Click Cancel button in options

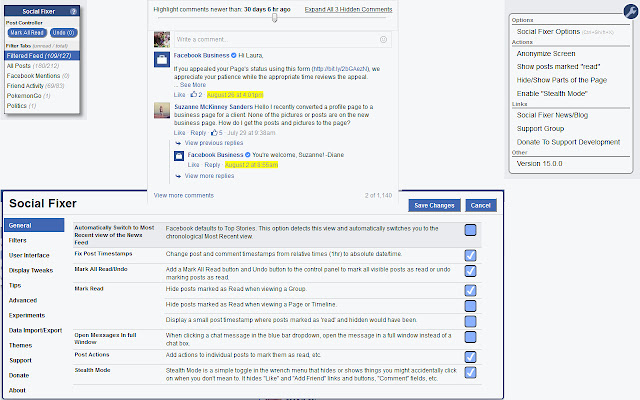(481, 205)
